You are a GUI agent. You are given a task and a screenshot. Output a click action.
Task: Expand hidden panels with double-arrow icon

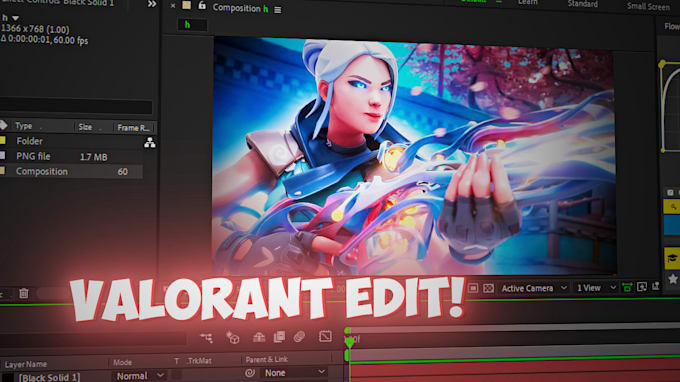pos(152,4)
